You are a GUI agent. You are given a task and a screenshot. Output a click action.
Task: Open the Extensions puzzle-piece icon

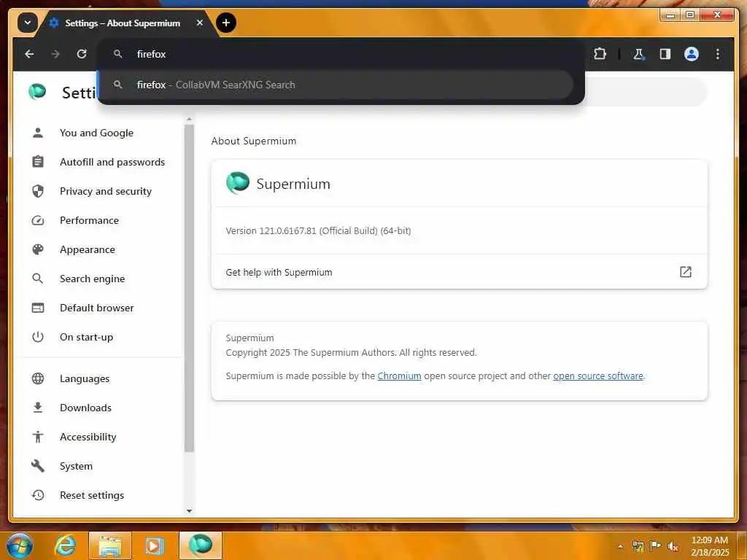(600, 54)
